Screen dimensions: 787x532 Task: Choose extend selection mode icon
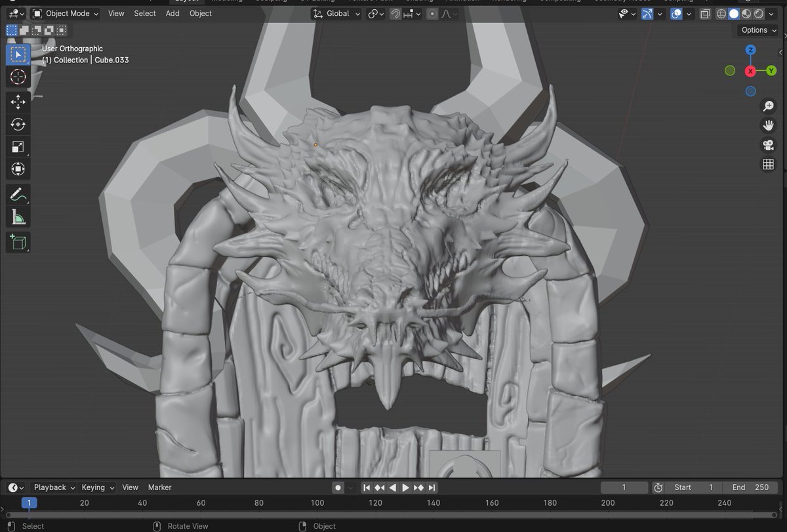tap(24, 30)
